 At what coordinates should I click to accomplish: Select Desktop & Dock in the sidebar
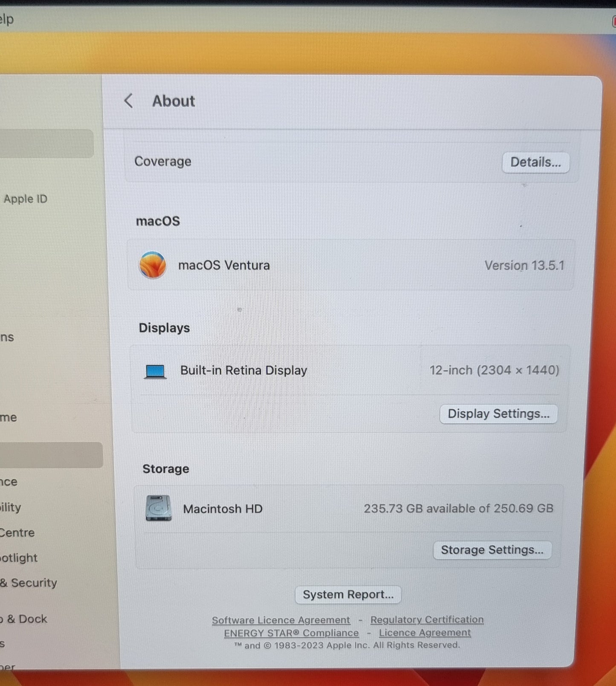(24, 619)
